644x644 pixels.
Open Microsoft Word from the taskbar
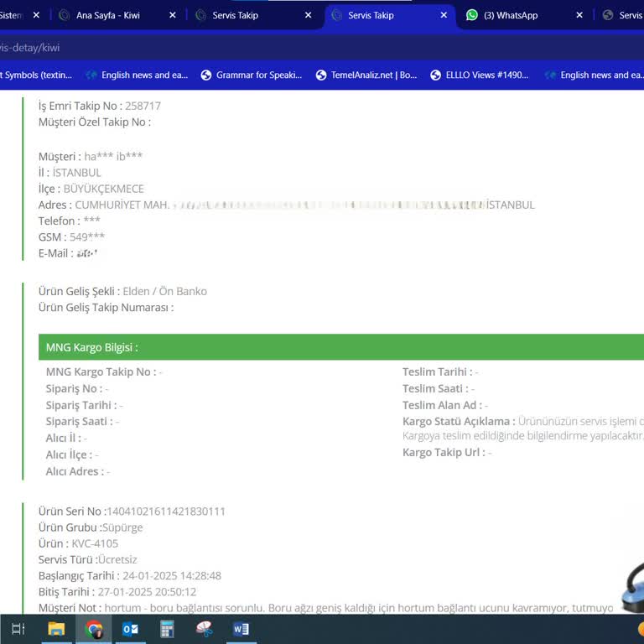pyautogui.click(x=241, y=629)
